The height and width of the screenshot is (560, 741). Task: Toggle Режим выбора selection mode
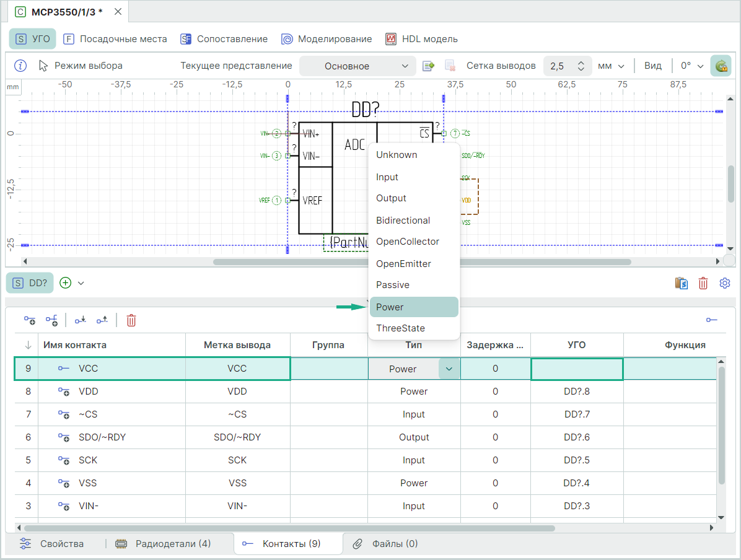coord(81,66)
